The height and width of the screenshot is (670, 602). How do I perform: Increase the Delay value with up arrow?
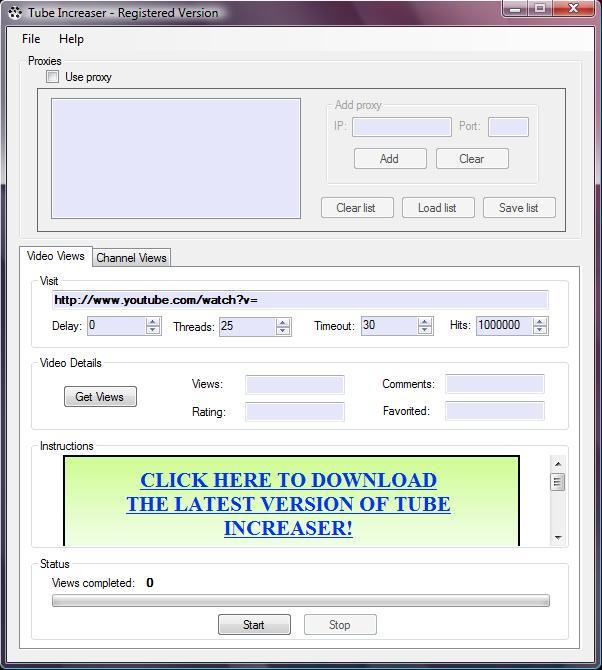coord(153,322)
